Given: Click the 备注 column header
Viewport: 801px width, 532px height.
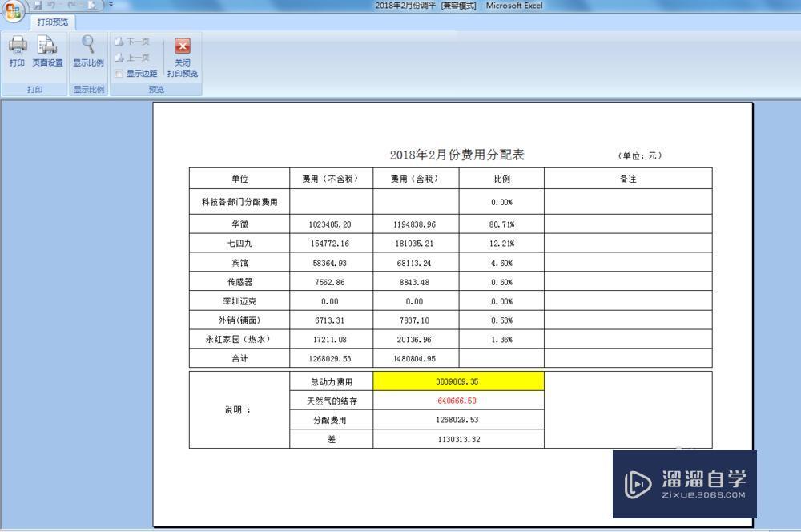Looking at the screenshot, I should tap(628, 179).
